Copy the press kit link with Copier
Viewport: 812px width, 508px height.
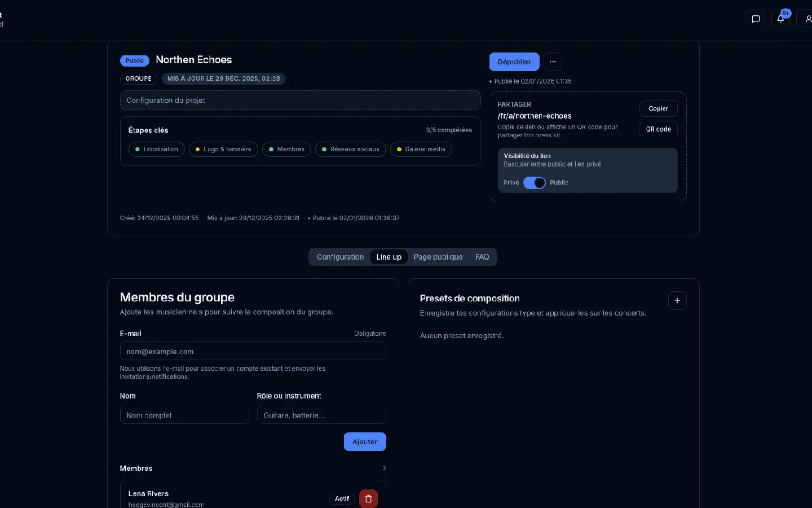(658, 108)
